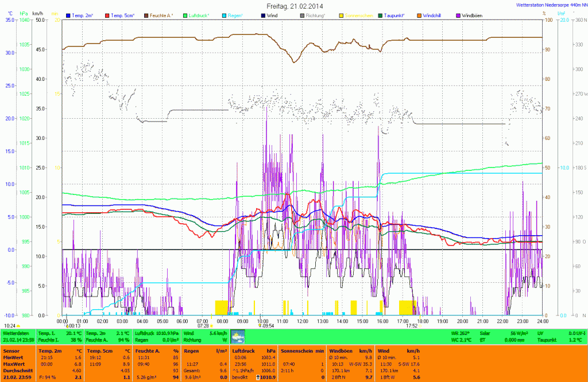Viewport: 588px width, 382px height.
Task: Click the 07:28 sunrise marker below the time axis
Action: pyautogui.click(x=203, y=326)
